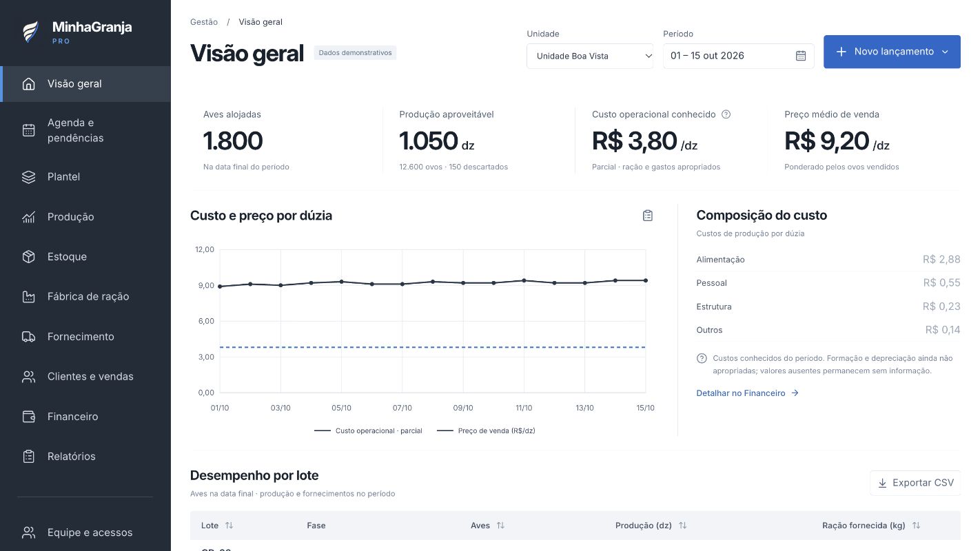Click the Outros cost row
This screenshot has width=980, height=551.
click(x=828, y=330)
